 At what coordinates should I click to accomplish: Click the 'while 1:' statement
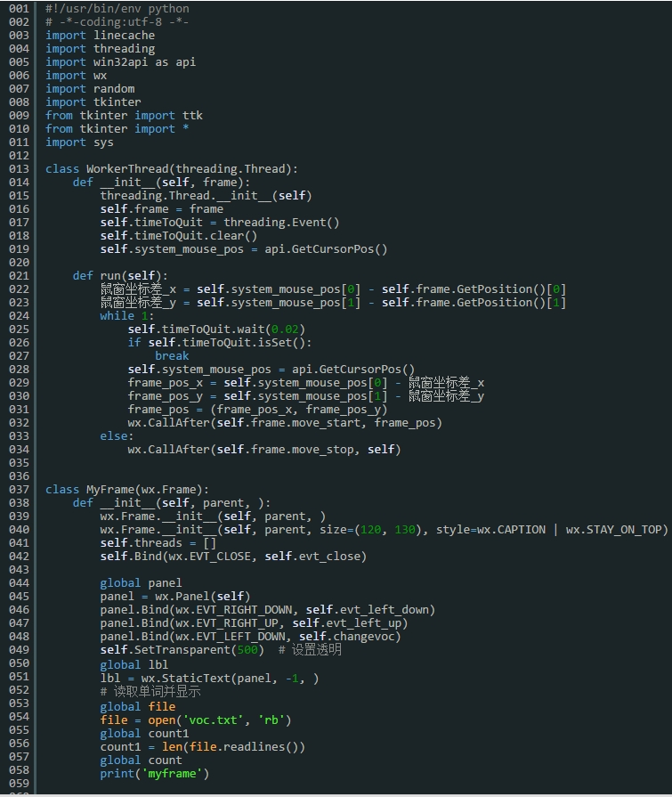pyautogui.click(x=126, y=315)
